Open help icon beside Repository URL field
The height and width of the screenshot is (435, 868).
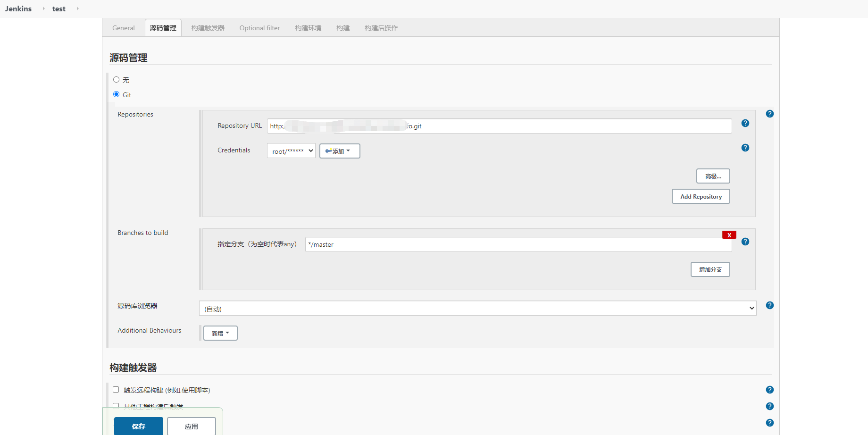pos(745,123)
